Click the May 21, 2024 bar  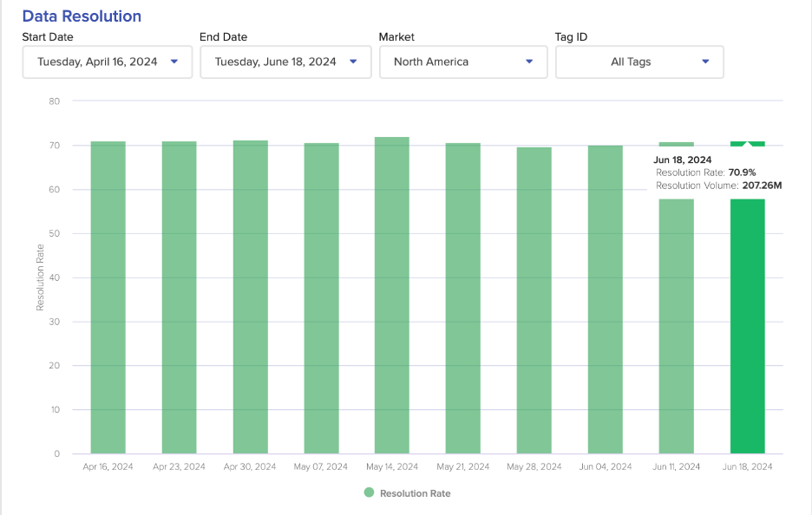(x=463, y=298)
